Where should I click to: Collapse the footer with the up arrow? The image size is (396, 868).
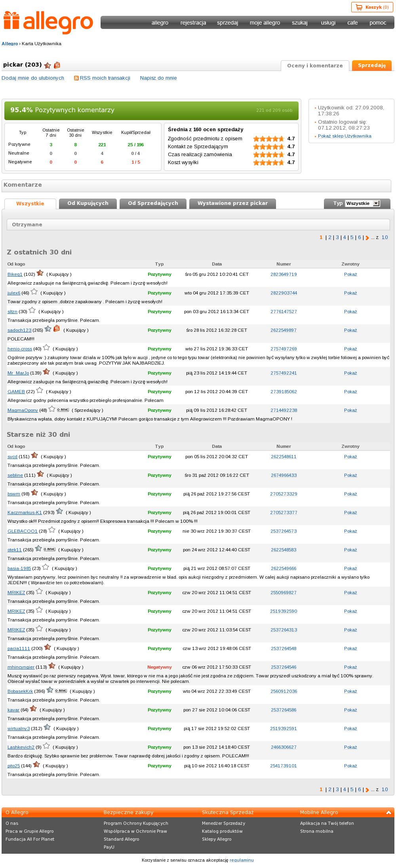pyautogui.click(x=389, y=813)
